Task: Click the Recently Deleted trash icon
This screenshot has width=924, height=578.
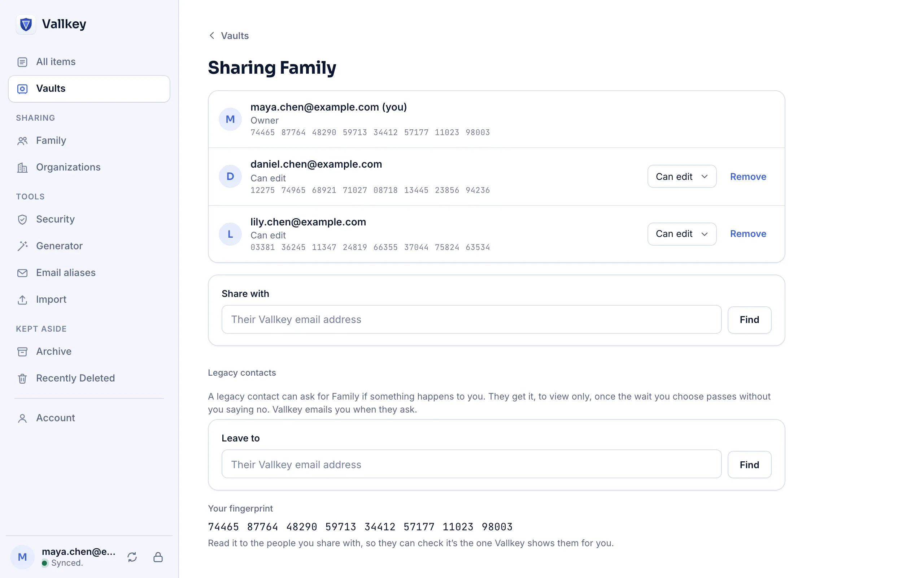Action: pyautogui.click(x=22, y=379)
